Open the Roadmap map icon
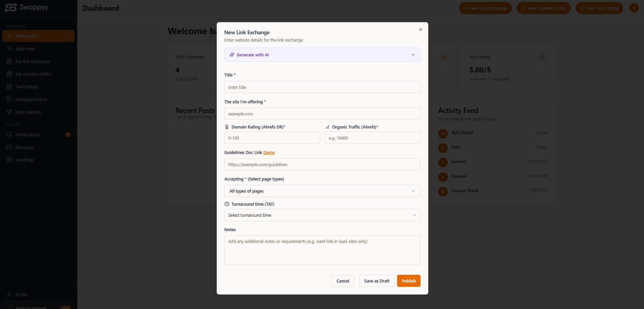Image resolution: width=644 pixels, height=309 pixels. [x=9, y=160]
